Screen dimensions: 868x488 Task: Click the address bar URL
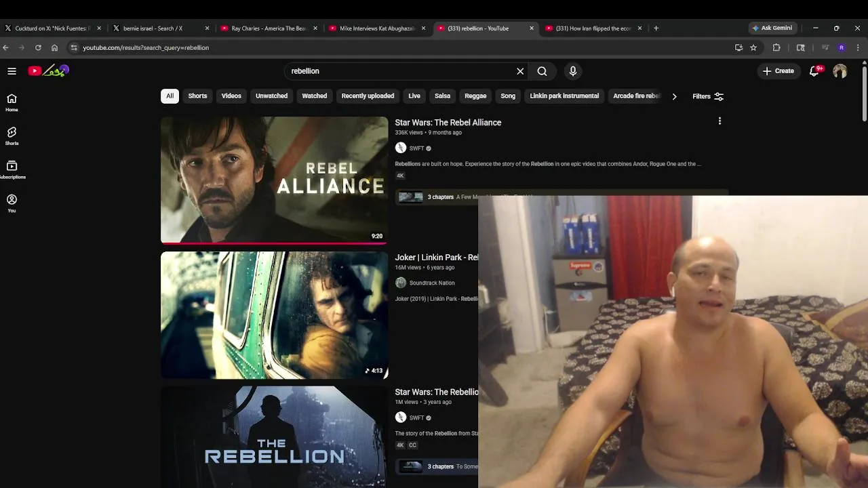pos(146,47)
